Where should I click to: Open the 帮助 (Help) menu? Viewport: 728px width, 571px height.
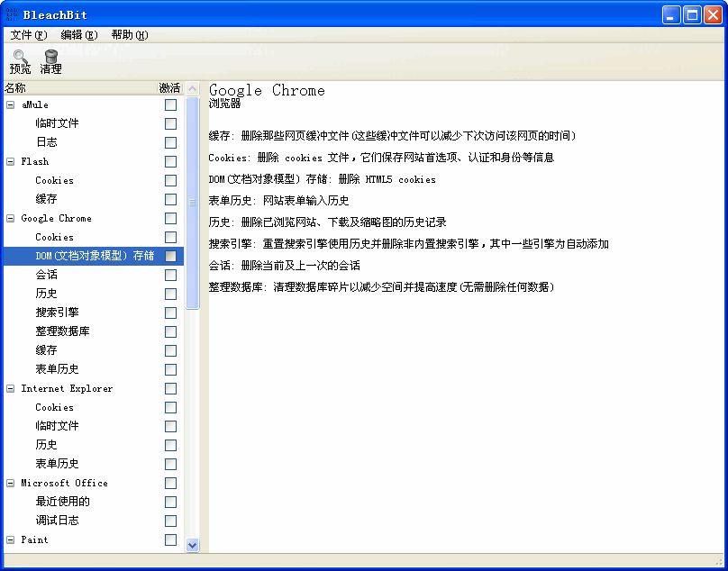[x=128, y=34]
